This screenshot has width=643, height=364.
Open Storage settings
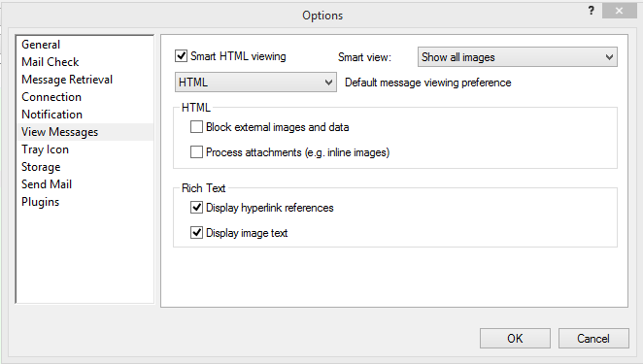point(41,167)
